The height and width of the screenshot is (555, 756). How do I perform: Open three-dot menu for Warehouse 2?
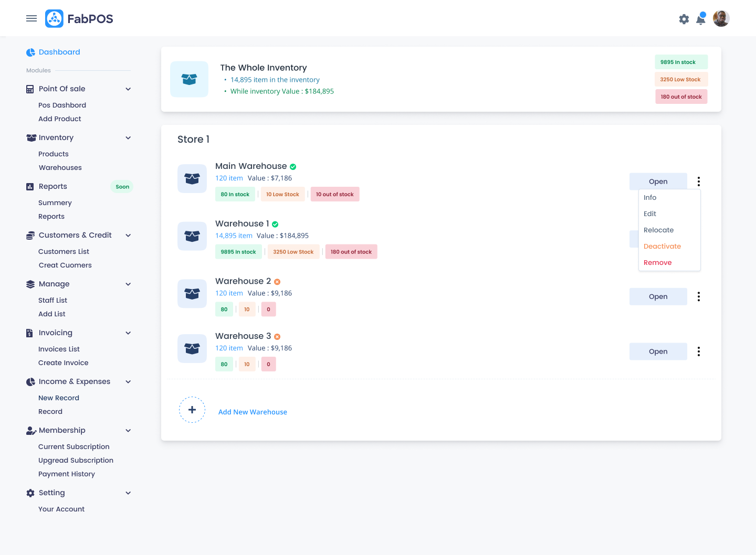699,296
